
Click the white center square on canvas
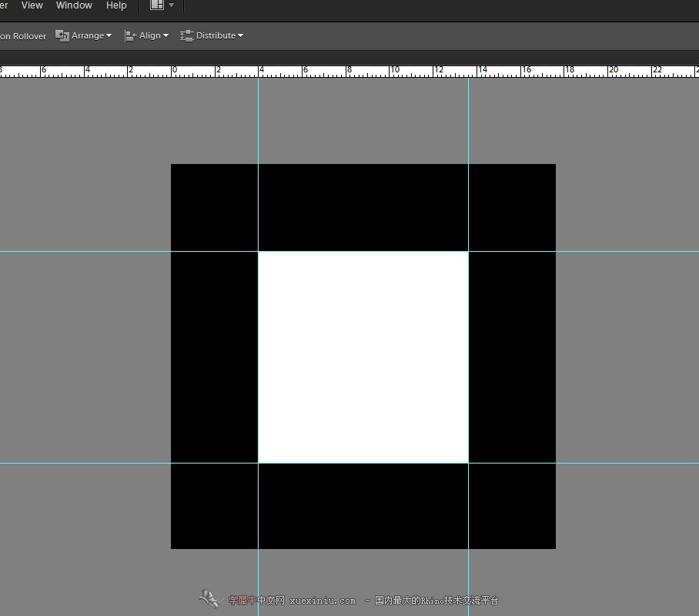[x=363, y=357]
